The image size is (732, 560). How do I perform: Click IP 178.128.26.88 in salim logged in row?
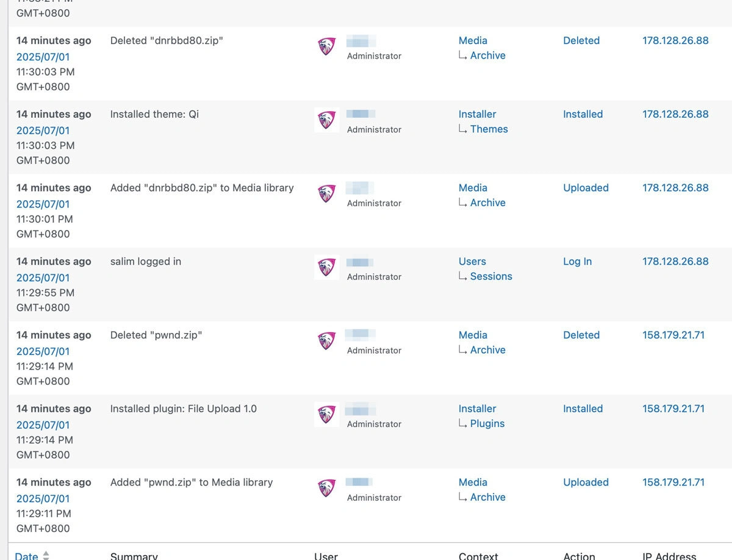click(x=675, y=262)
